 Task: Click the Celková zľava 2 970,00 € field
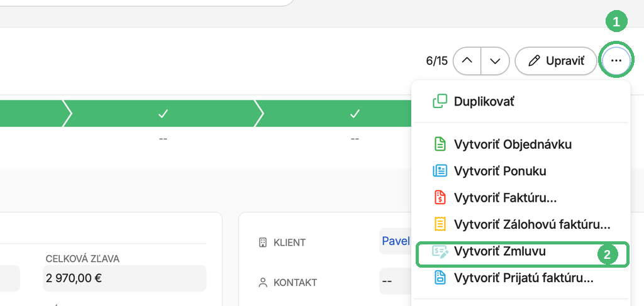125,278
